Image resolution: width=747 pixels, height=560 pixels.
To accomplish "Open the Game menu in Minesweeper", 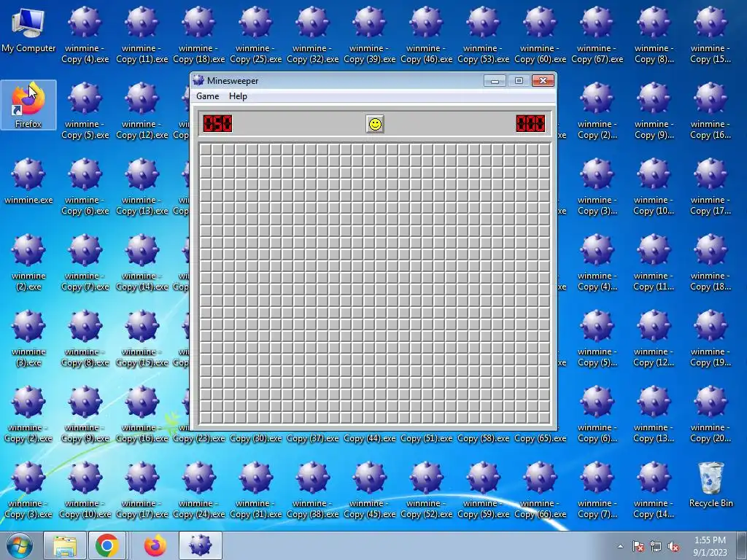I will point(207,96).
